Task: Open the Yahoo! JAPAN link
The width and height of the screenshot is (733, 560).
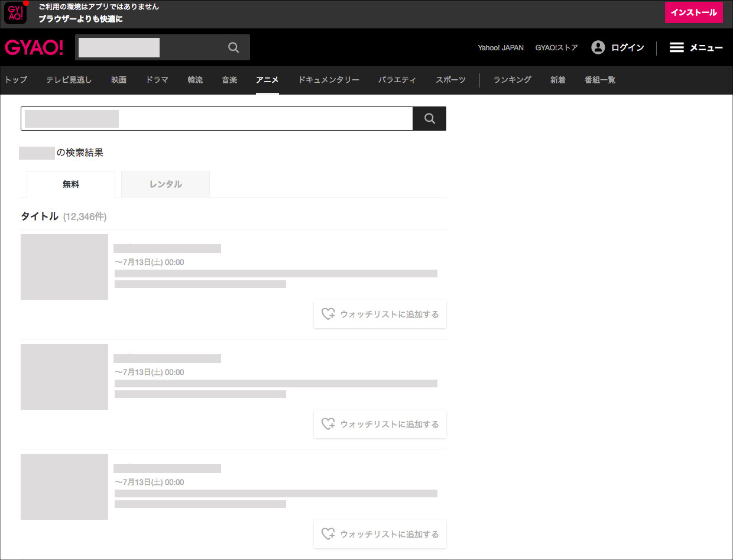Action: [501, 47]
